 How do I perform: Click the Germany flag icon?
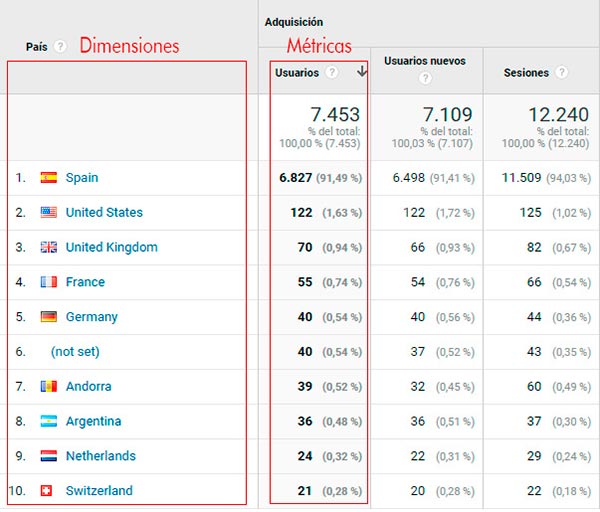(49, 317)
